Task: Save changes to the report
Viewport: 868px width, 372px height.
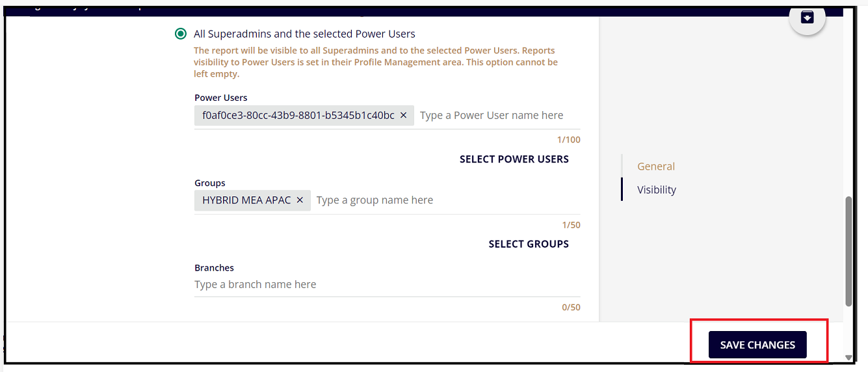Action: click(757, 345)
